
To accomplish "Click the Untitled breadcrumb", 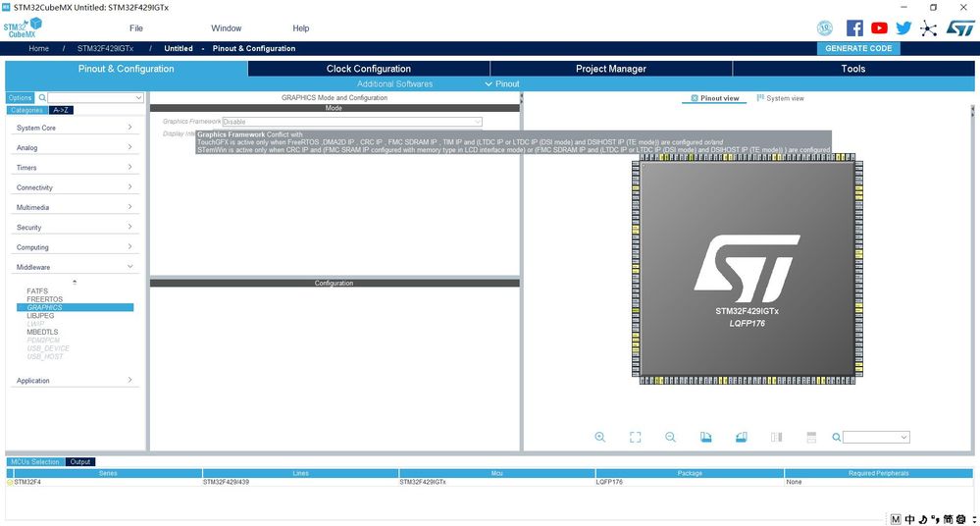I will pyautogui.click(x=179, y=48).
